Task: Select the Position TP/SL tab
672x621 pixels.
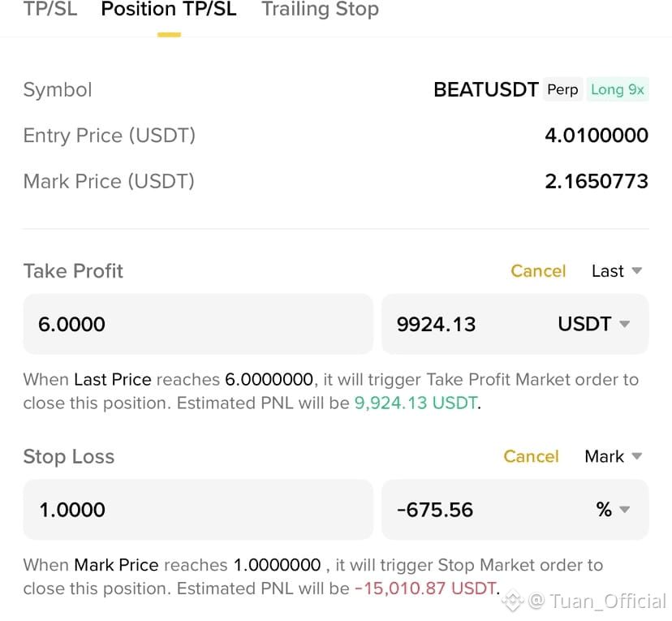Action: tap(168, 11)
